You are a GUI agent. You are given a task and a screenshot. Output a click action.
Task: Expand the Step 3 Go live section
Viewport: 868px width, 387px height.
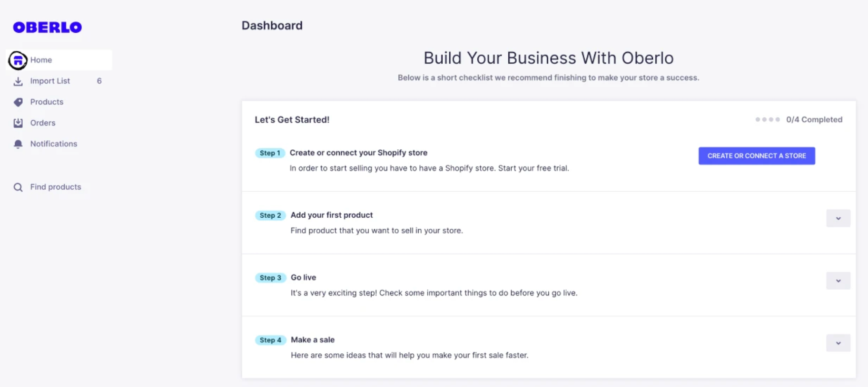[838, 281]
